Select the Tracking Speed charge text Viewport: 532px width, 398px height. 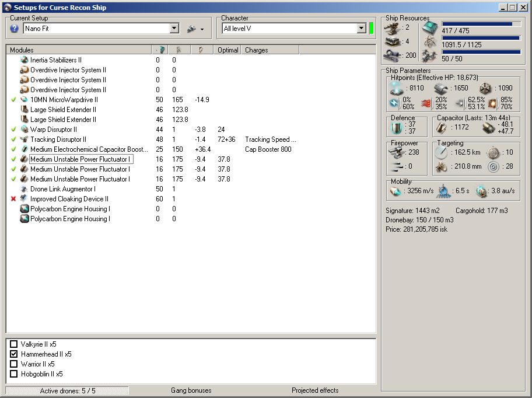(x=271, y=139)
